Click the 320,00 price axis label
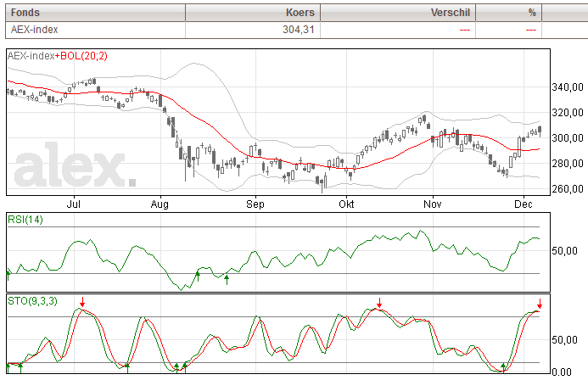Image resolution: width=588 pixels, height=380 pixels. pyautogui.click(x=568, y=113)
